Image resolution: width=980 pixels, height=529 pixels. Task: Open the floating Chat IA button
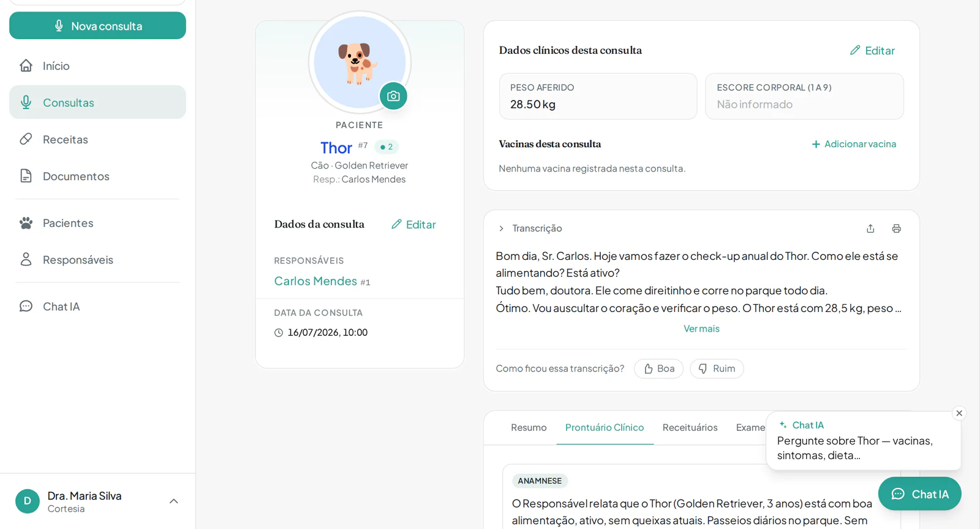coord(920,494)
